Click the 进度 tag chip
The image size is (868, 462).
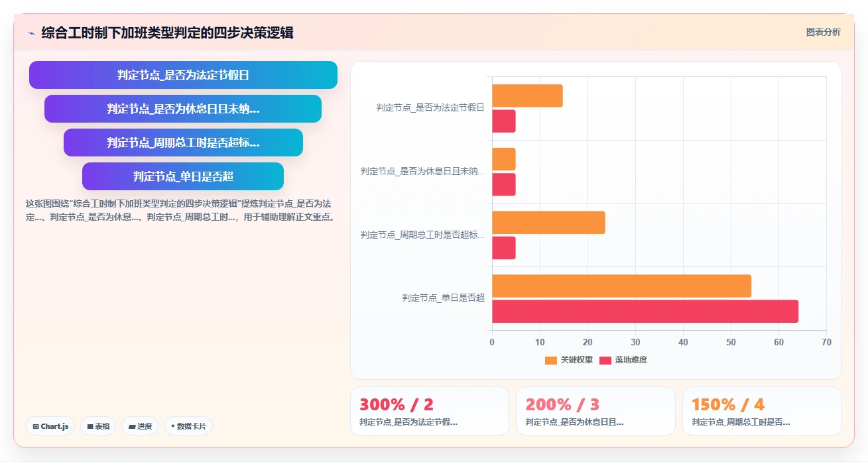point(140,426)
